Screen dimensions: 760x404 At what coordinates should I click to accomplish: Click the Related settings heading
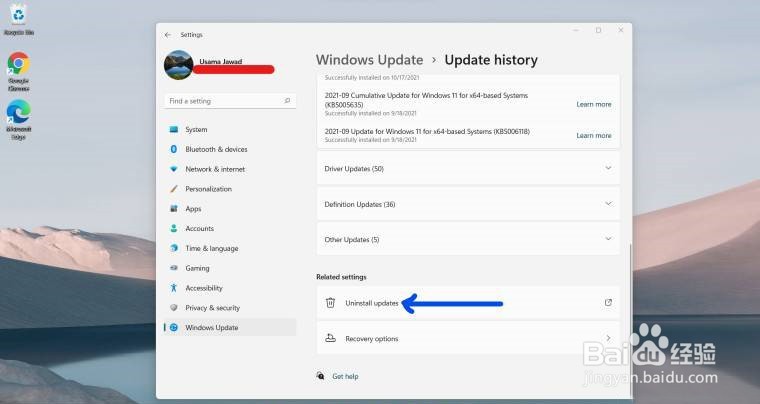click(341, 277)
